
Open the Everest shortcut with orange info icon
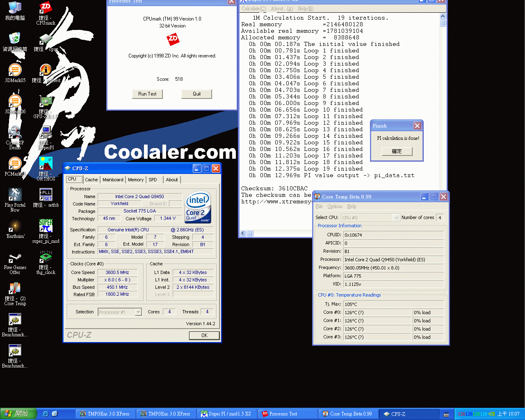(46, 73)
